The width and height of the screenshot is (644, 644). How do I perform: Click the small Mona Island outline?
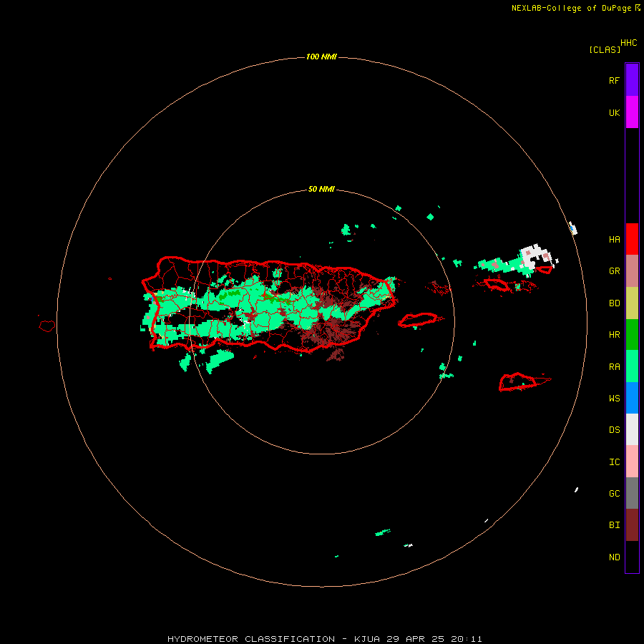click(x=47, y=326)
